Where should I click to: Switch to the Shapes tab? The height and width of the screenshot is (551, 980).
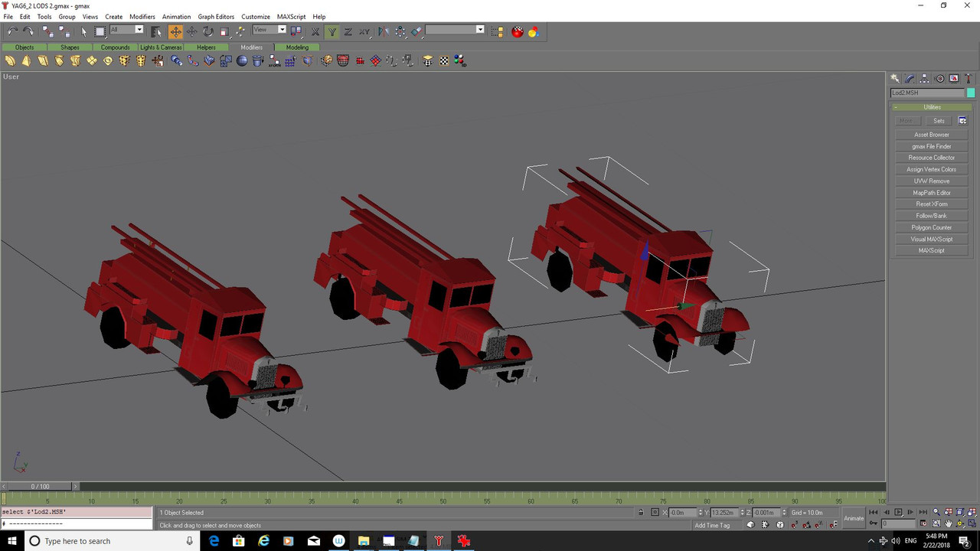[x=70, y=47]
